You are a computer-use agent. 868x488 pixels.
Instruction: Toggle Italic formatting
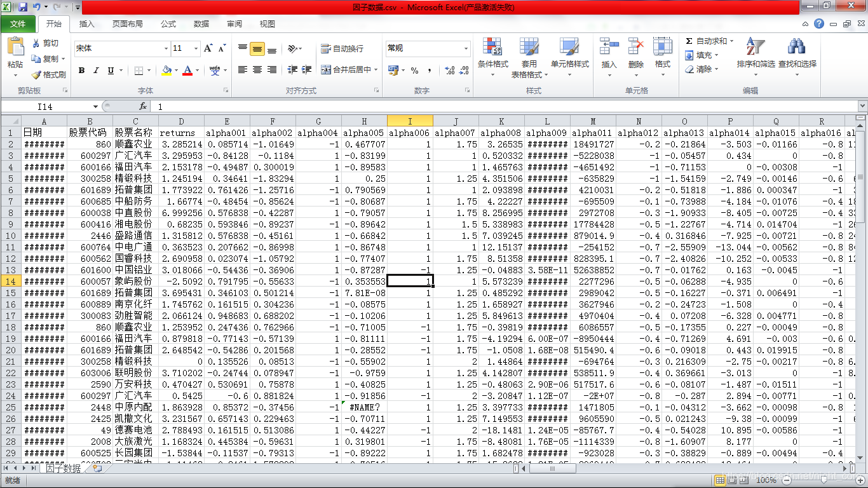coord(96,71)
